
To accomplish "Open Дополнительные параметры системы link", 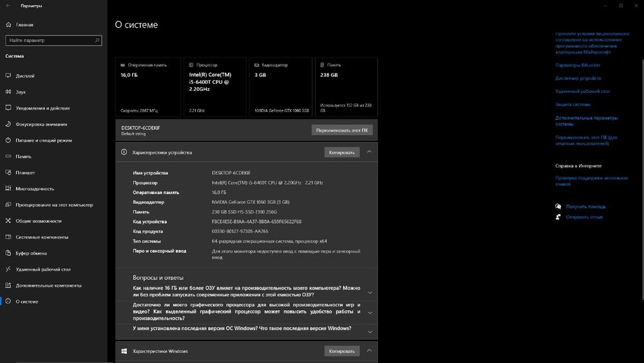I will pos(587,121).
